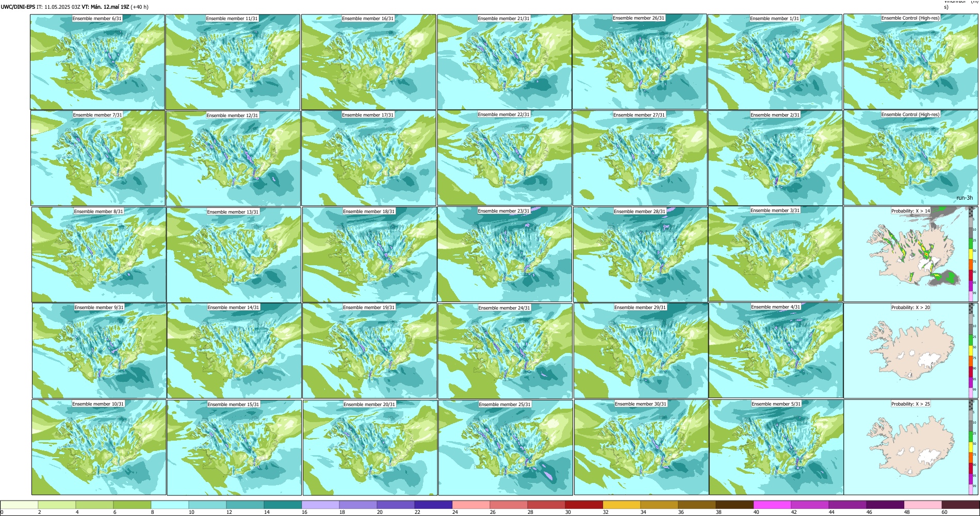
Task: Click the Ensemble member 30/31 wind map
Action: point(642,447)
